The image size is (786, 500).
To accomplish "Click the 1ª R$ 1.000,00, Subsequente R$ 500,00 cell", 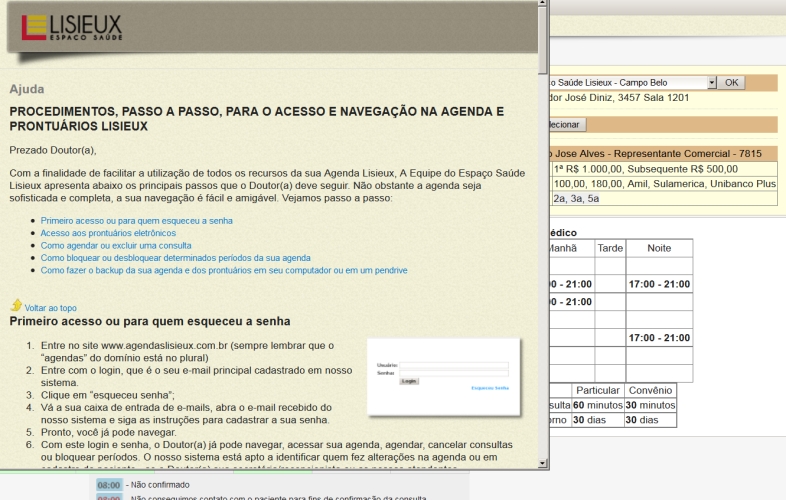I will [x=665, y=169].
